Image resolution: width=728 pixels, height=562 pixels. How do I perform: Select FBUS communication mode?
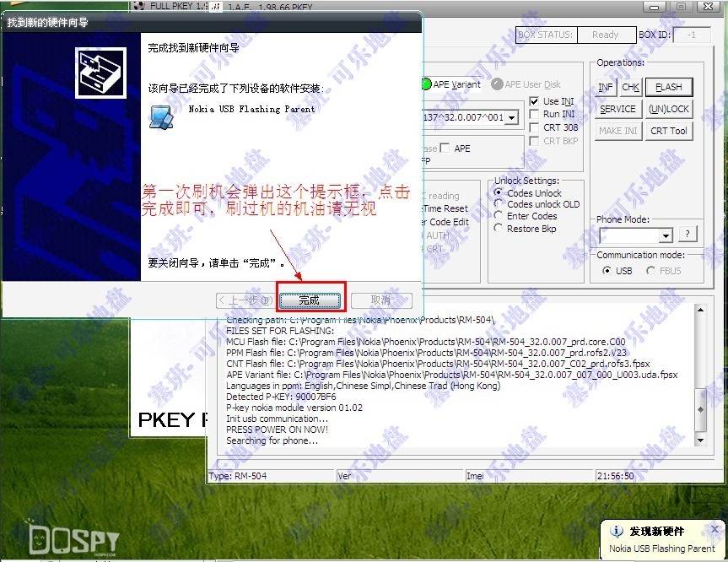tap(650, 271)
